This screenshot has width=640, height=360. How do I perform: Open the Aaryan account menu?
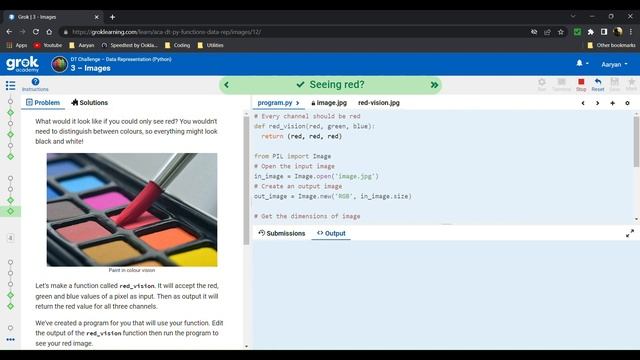614,64
